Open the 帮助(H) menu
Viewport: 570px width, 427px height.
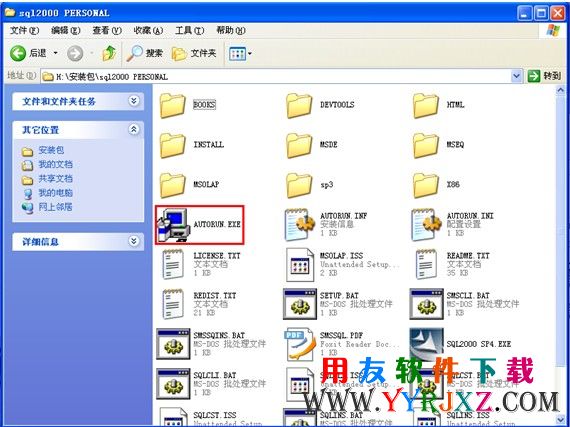[x=231, y=31]
